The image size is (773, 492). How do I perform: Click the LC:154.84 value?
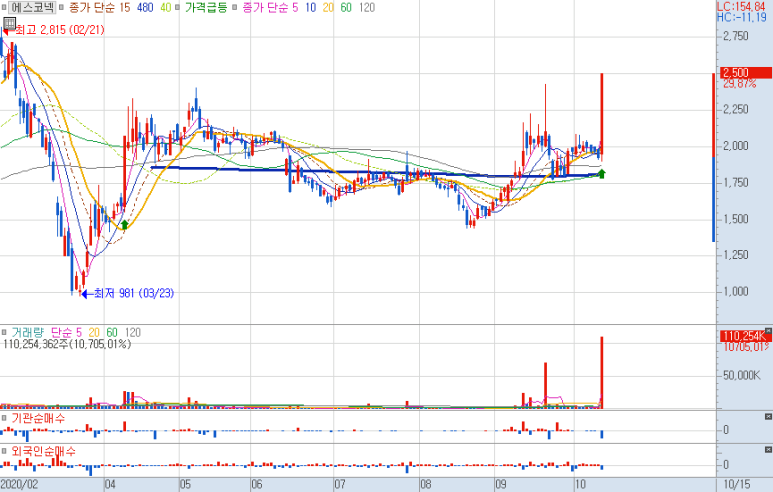point(741,6)
